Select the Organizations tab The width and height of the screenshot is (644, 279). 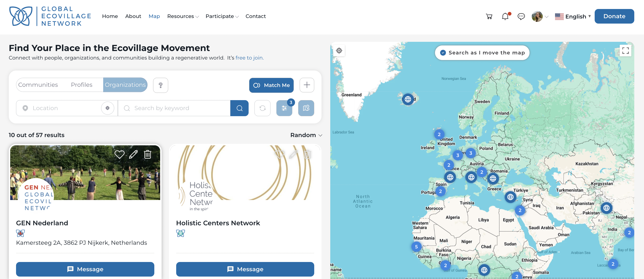[125, 85]
